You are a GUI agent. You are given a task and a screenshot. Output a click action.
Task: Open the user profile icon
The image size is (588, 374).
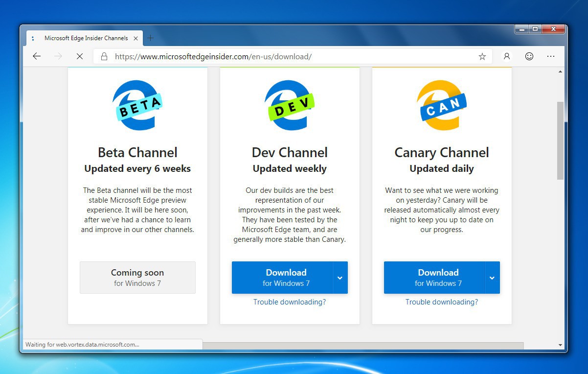point(507,56)
